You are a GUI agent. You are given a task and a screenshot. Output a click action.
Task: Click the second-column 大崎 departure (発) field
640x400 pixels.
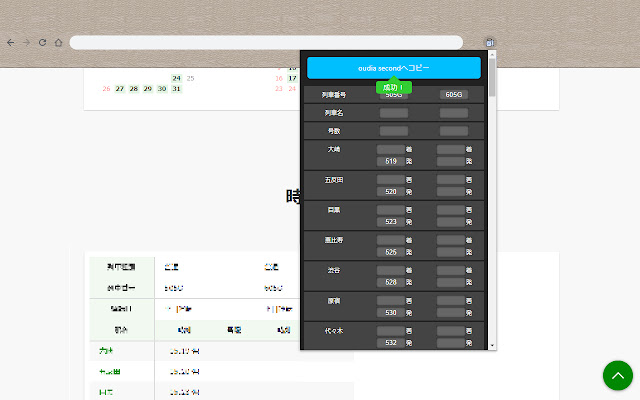click(451, 161)
